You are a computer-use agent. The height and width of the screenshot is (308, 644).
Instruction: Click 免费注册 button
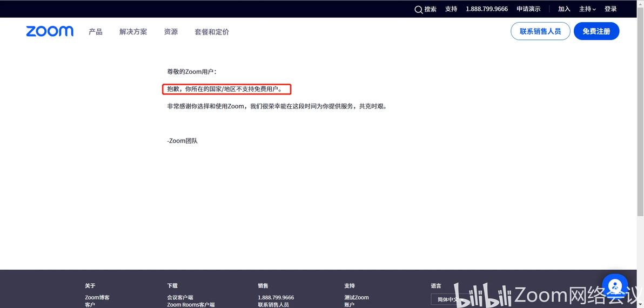click(596, 31)
